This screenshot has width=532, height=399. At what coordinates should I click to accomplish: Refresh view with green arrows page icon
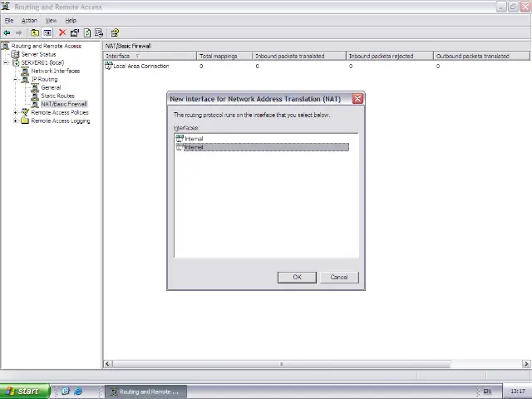87,33
